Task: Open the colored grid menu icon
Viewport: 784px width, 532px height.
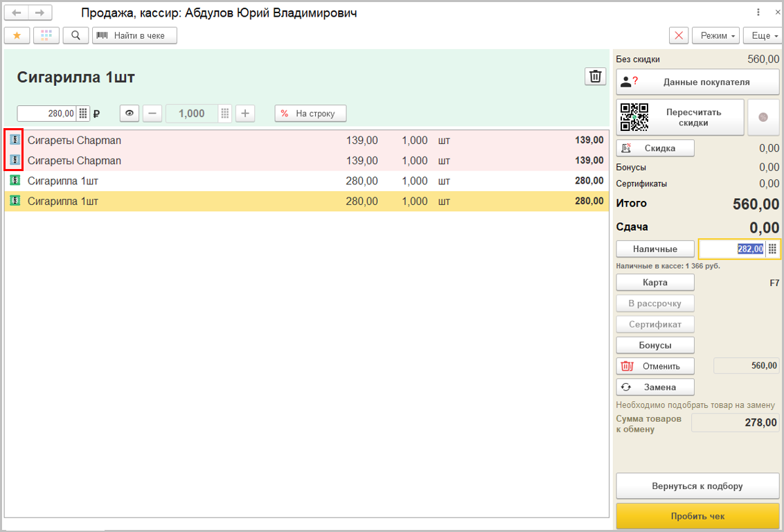Action: [x=46, y=35]
